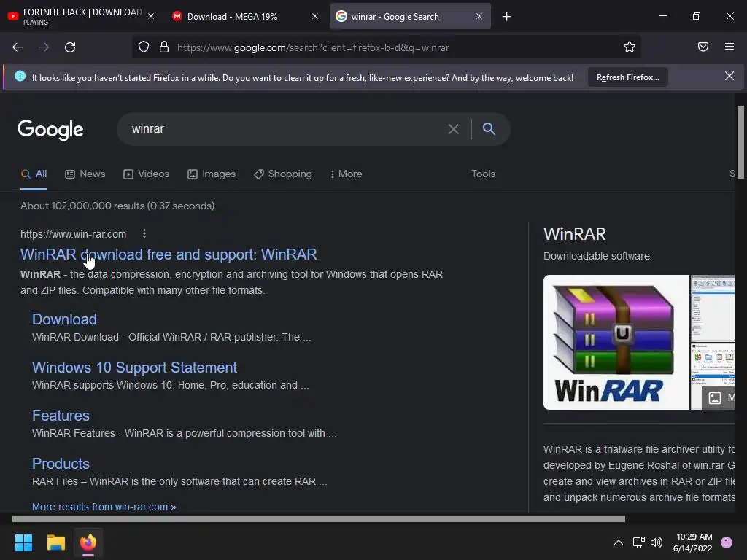Focus the Google search input field

tap(286, 129)
